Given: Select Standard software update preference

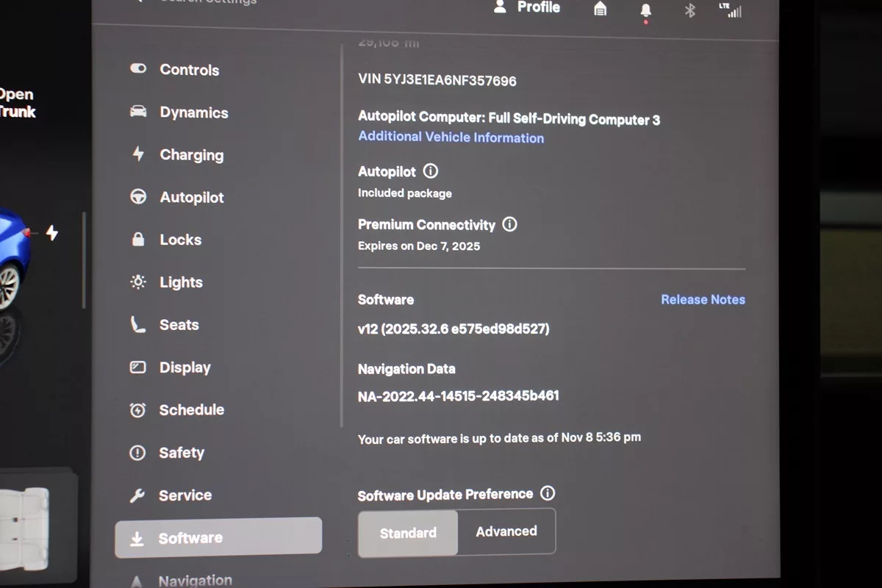Looking at the screenshot, I should pos(408,533).
